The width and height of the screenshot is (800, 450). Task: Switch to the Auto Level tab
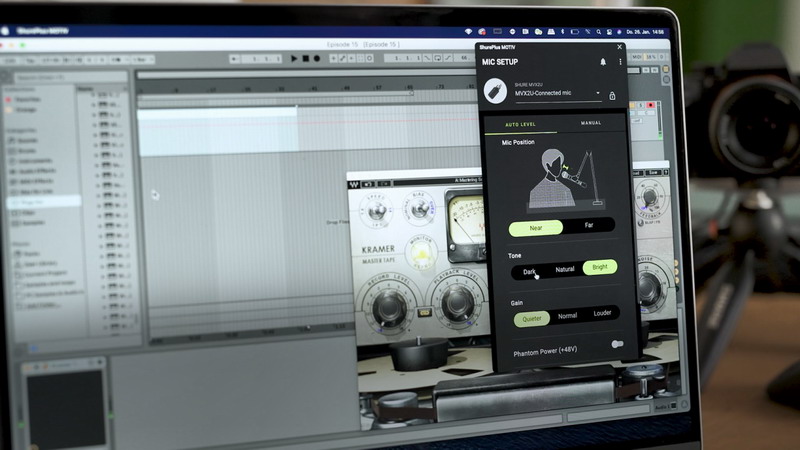point(520,123)
